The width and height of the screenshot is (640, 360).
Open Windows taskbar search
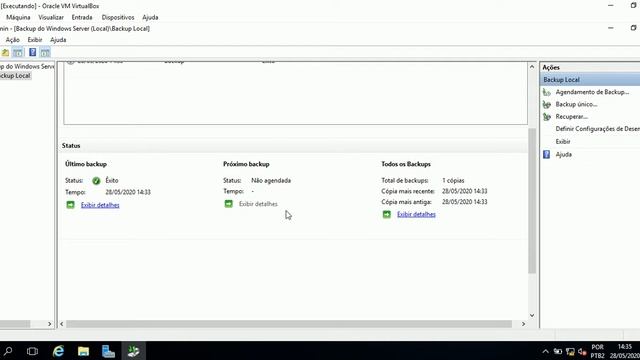pos(8,351)
